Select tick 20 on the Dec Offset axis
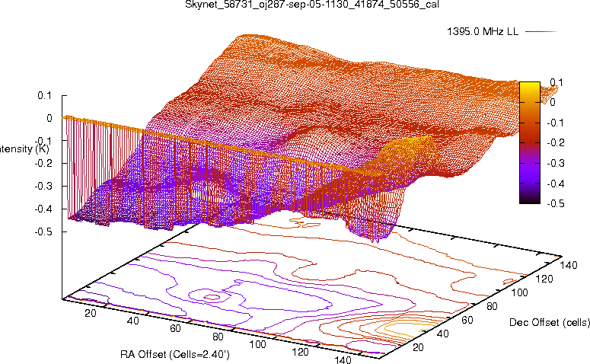The width and height of the screenshot is (590, 364). click(x=418, y=347)
